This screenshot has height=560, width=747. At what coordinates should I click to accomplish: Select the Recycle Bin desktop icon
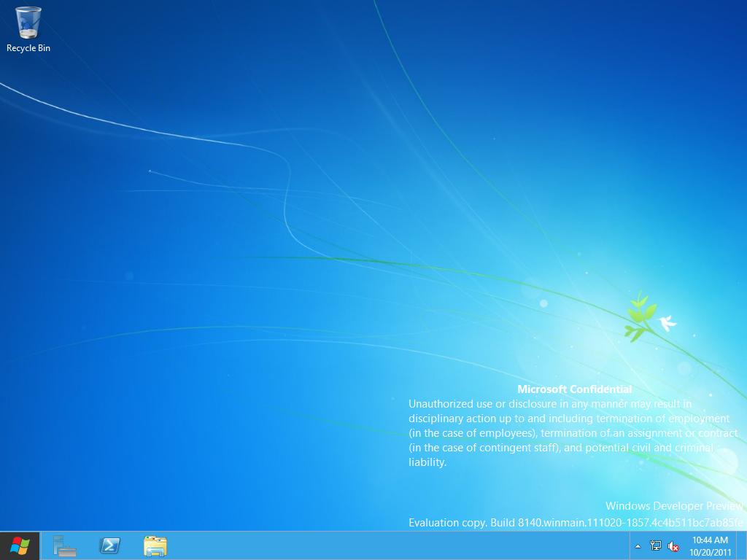point(28,29)
